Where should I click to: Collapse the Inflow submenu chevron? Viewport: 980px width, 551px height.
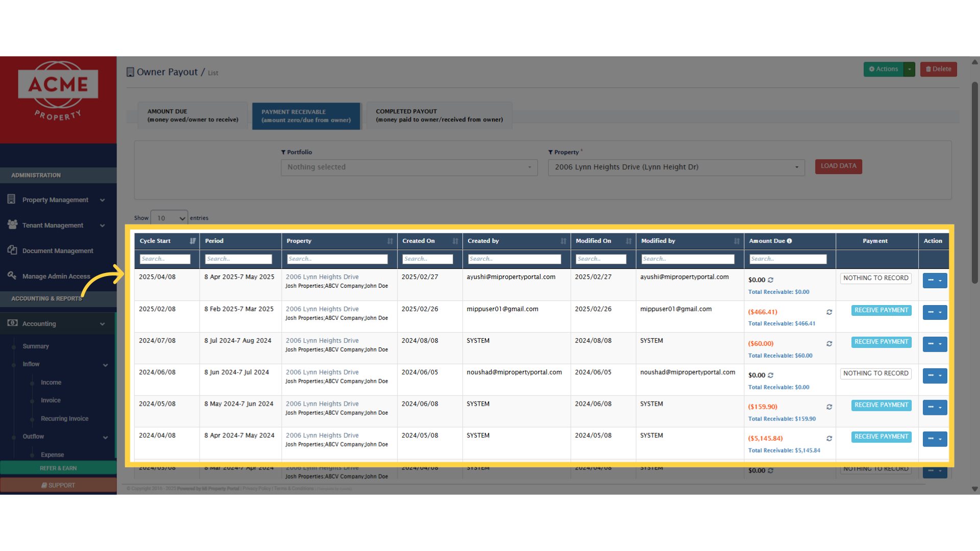[106, 365]
